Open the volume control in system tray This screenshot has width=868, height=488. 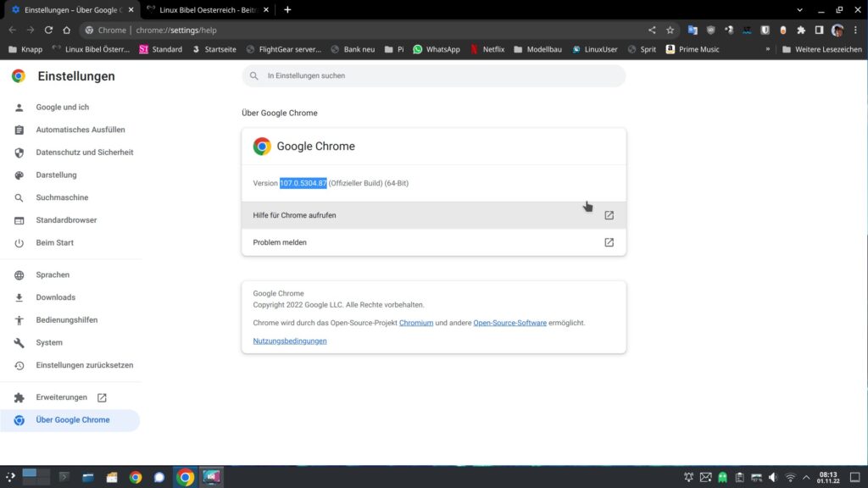pyautogui.click(x=773, y=478)
